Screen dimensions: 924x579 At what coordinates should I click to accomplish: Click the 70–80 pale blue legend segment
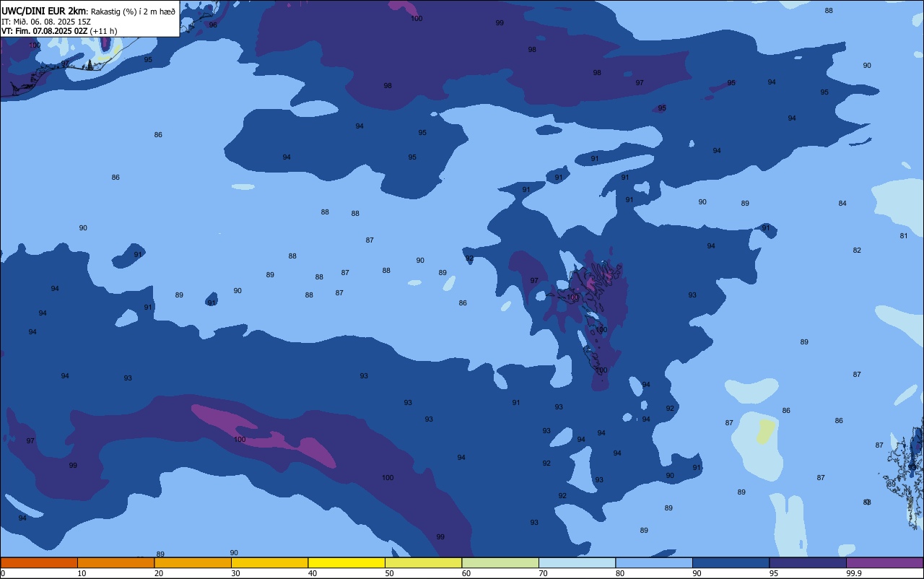click(577, 562)
